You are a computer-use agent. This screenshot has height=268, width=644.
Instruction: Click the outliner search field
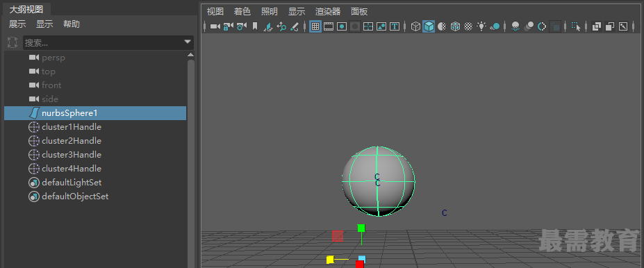click(x=103, y=42)
